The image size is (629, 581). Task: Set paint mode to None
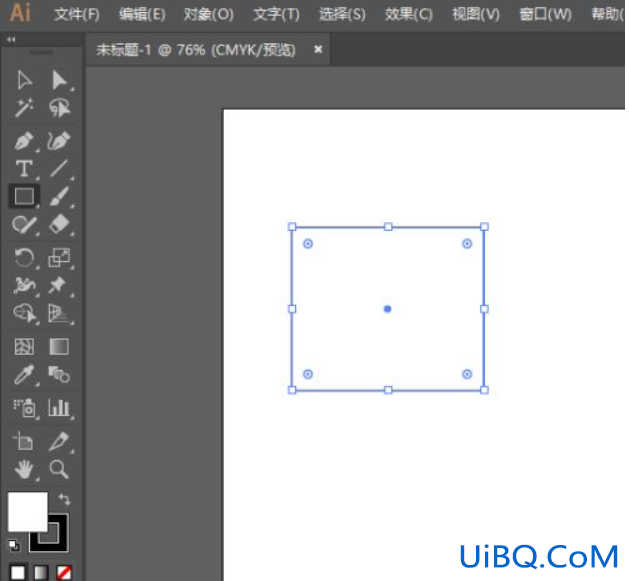64,573
